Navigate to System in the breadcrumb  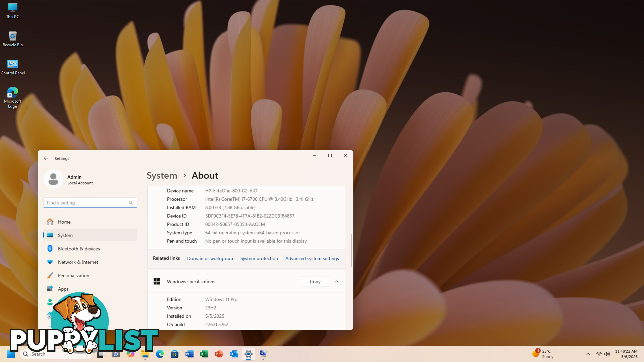pos(162,175)
